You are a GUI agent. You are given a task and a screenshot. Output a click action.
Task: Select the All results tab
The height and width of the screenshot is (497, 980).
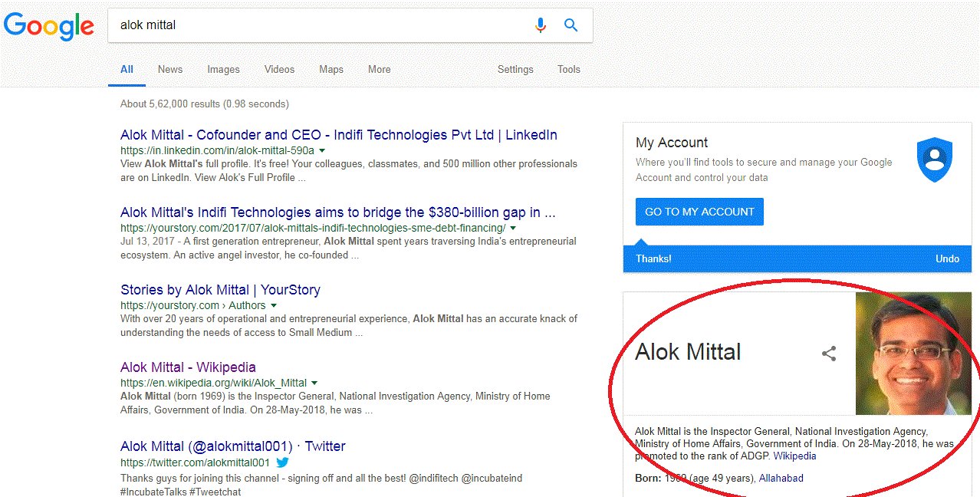[x=127, y=69]
